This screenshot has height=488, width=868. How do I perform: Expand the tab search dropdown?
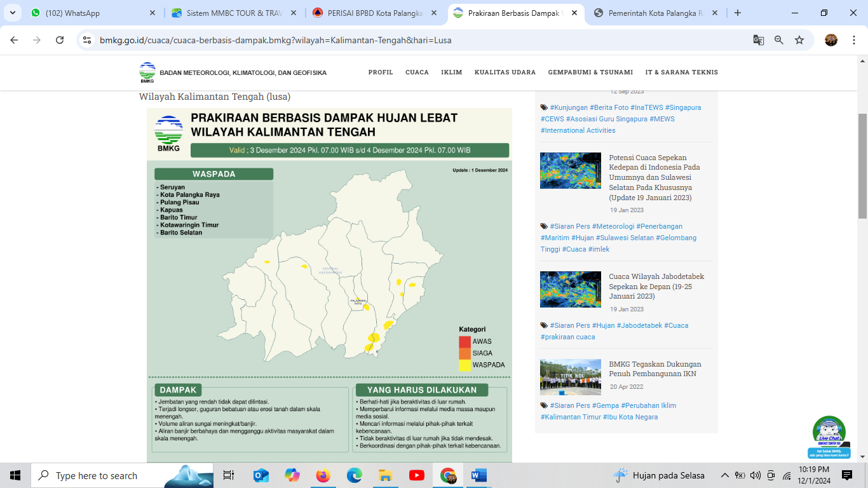click(13, 13)
